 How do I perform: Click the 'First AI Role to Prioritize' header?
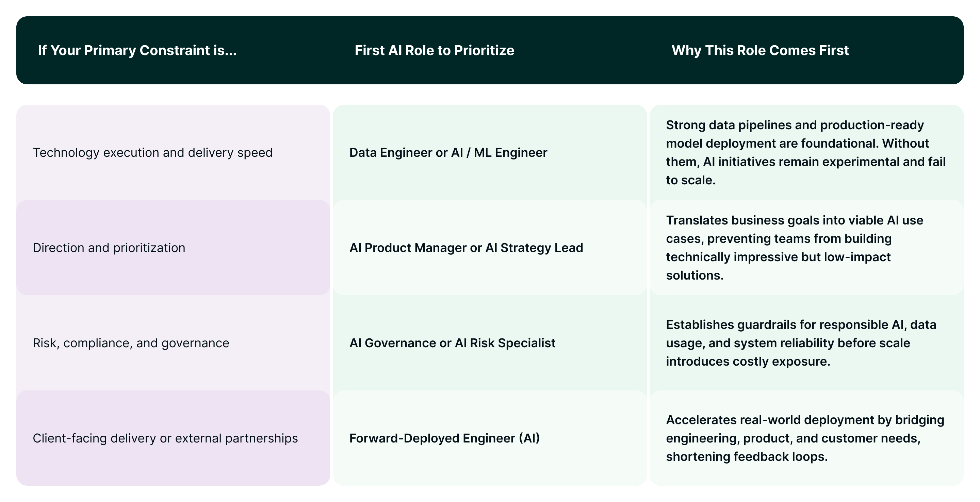tap(434, 50)
